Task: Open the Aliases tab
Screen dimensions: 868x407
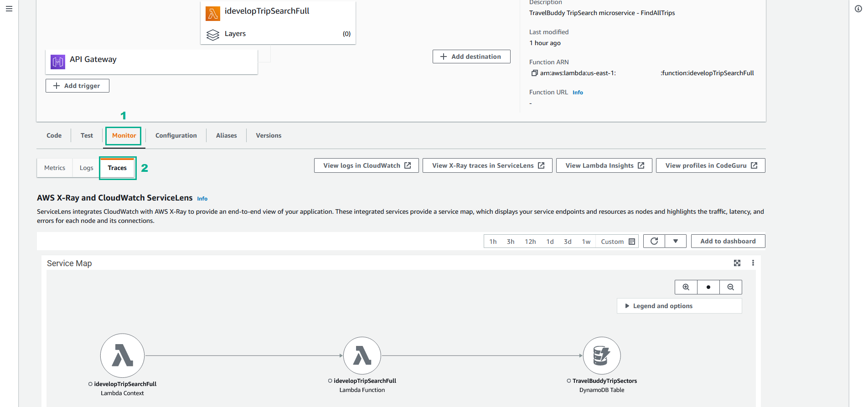Action: pyautogui.click(x=226, y=135)
